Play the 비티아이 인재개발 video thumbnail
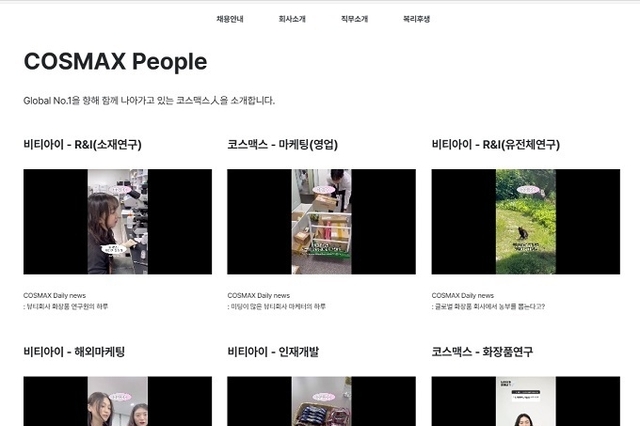Image resolution: width=640 pixels, height=426 pixels. [321, 401]
